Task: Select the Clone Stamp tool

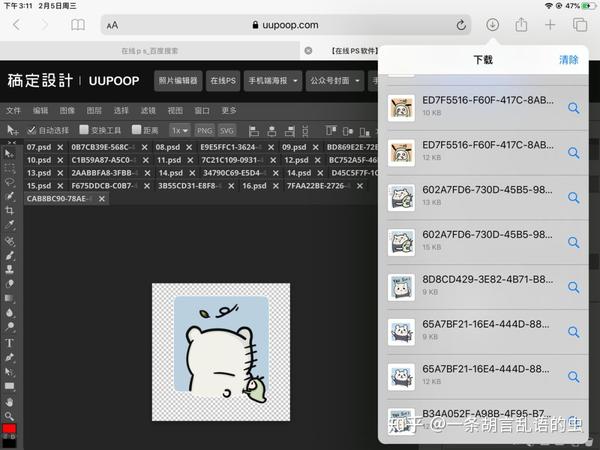Action: (10, 269)
